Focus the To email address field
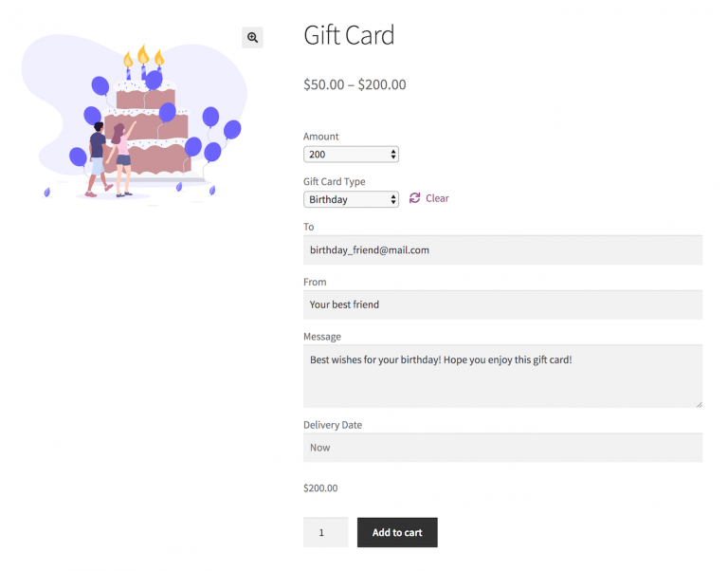728x571 pixels. point(502,250)
